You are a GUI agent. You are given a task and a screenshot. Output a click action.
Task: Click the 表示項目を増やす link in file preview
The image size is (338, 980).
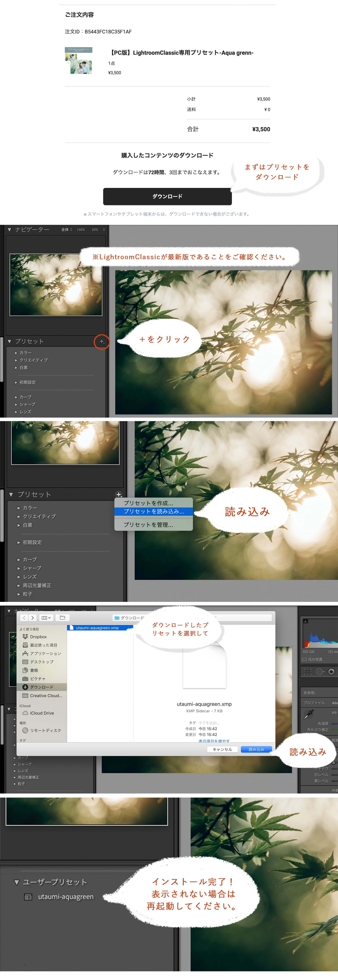tap(214, 741)
